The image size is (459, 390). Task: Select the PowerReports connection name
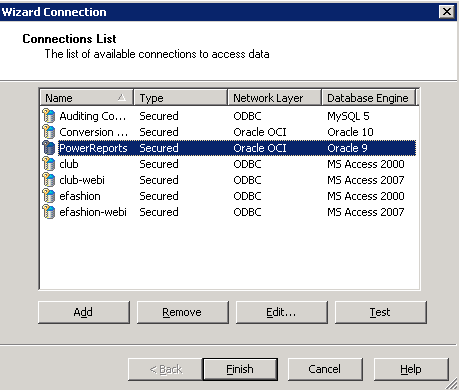coord(93,148)
